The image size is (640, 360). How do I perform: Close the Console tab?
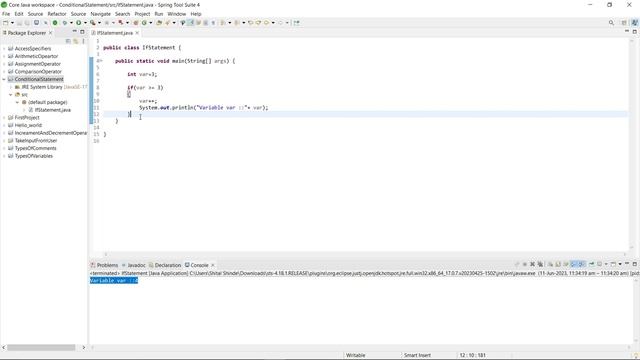(212, 265)
